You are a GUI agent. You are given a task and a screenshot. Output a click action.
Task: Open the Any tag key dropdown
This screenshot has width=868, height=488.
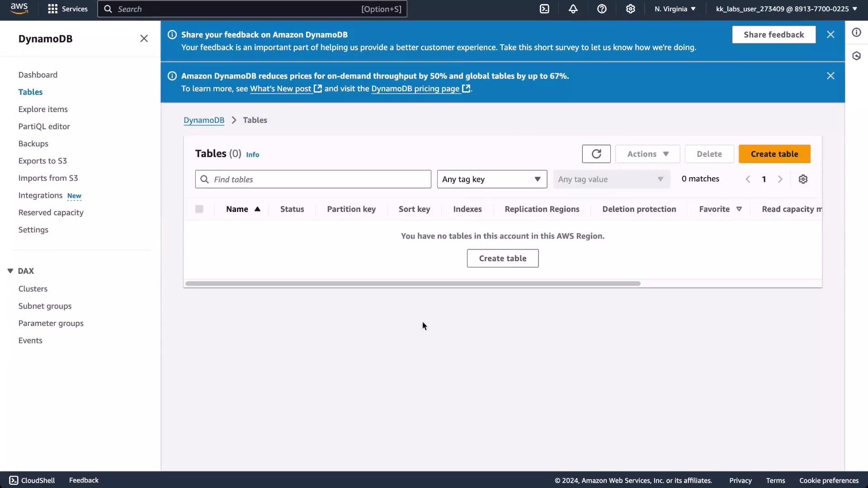(x=492, y=179)
